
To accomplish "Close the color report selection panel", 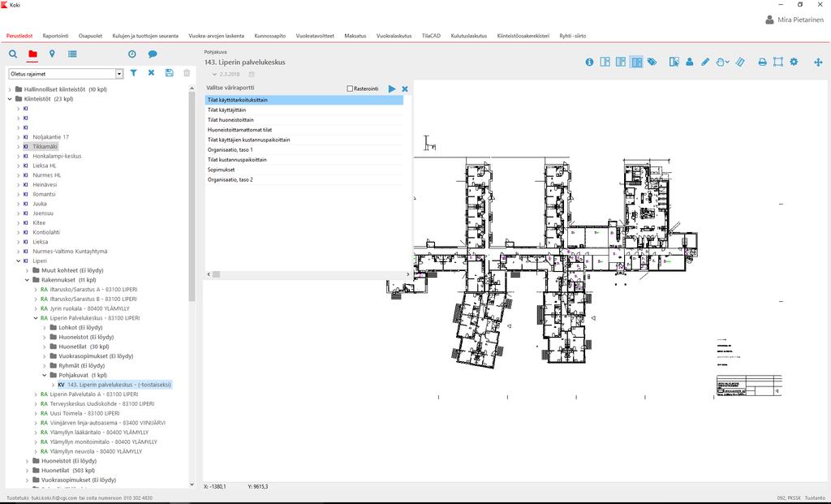I will [405, 89].
